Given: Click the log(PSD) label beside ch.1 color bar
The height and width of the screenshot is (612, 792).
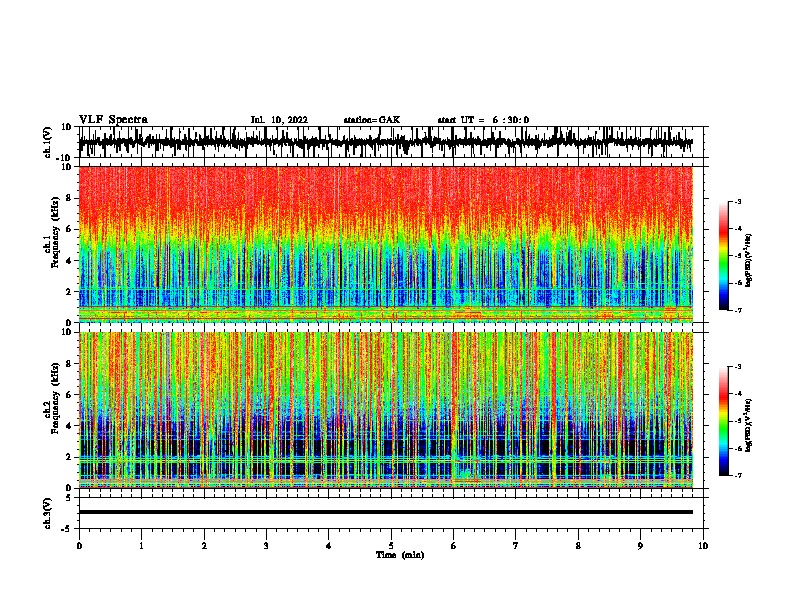Looking at the screenshot, I should pyautogui.click(x=748, y=261).
